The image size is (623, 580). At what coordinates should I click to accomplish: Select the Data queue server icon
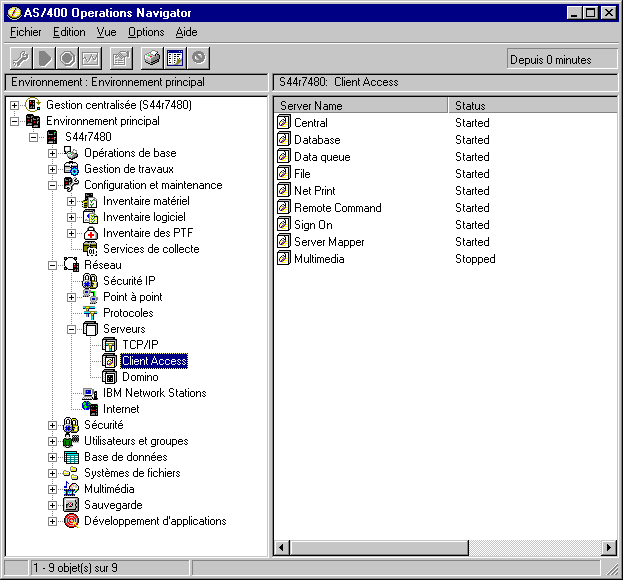pos(284,156)
